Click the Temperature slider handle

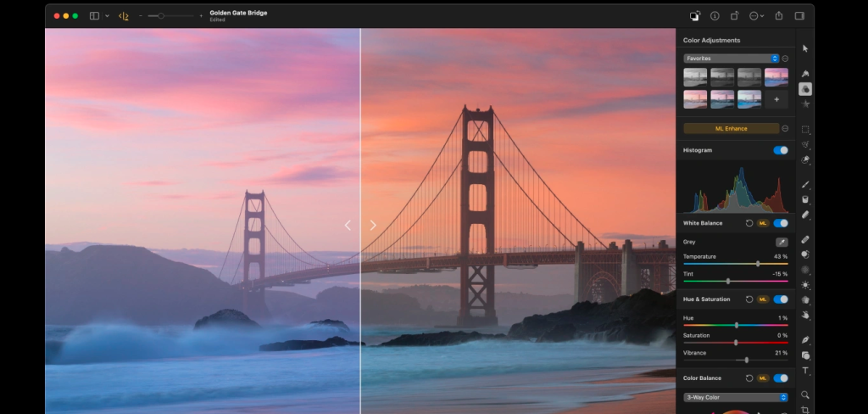pos(758,264)
